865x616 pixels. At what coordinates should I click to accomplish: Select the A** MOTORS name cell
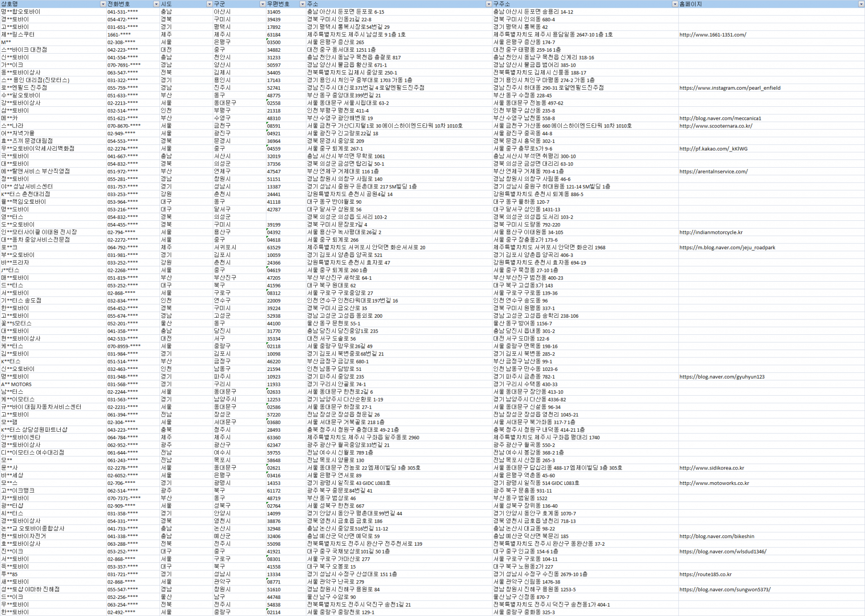click(x=17, y=384)
